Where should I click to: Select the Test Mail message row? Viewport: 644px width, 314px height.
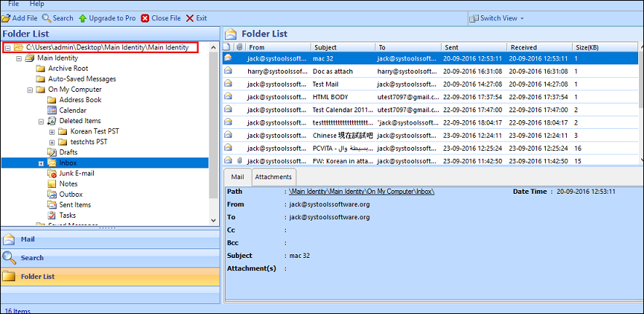coord(431,85)
